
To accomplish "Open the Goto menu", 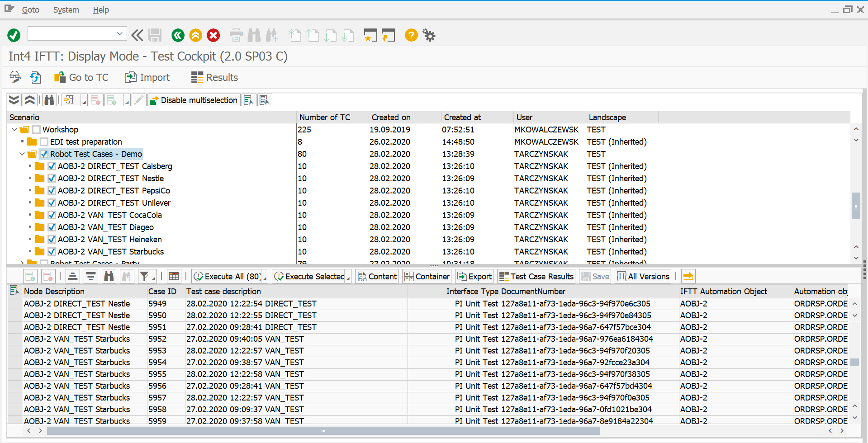I will [x=30, y=9].
